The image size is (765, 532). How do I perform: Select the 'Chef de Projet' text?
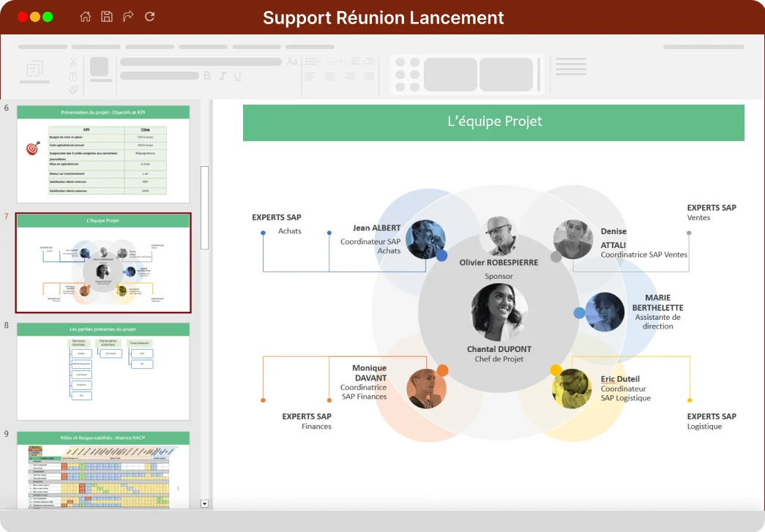click(499, 359)
